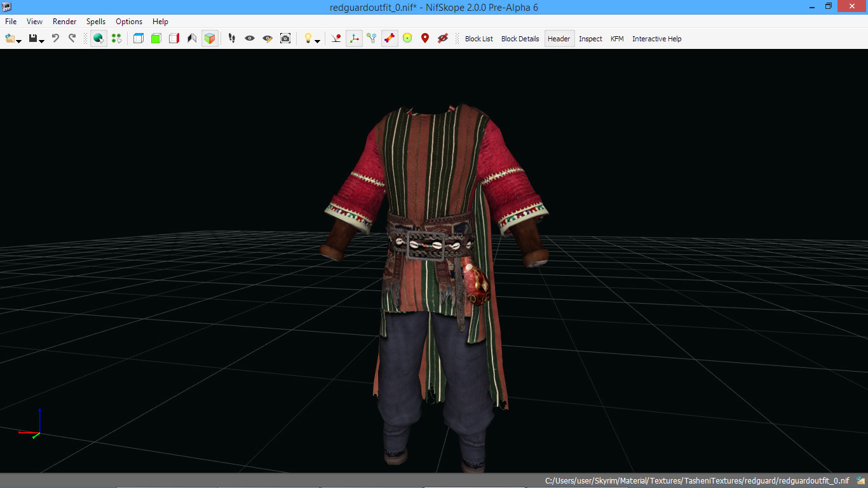Switch to Top view blue cube
Viewport: 868px width, 488px height.
pos(139,39)
